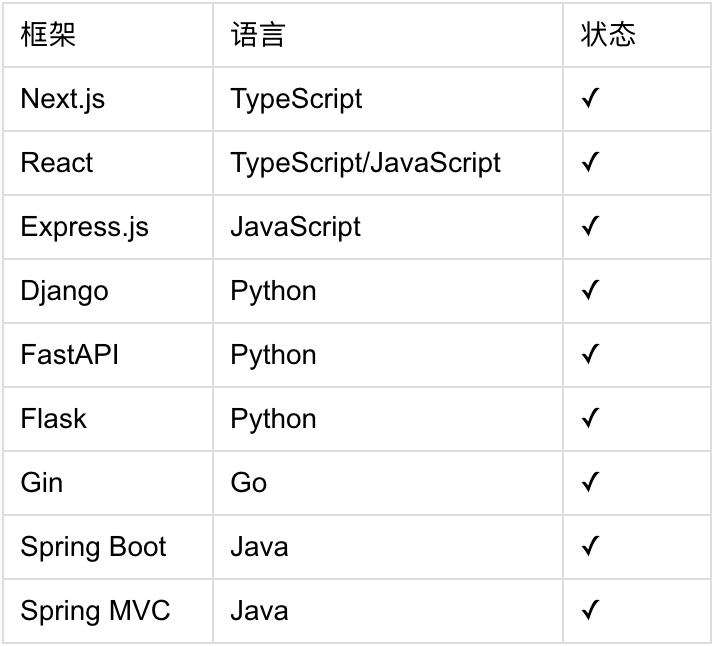Click the Django framework name

pyautogui.click(x=64, y=291)
